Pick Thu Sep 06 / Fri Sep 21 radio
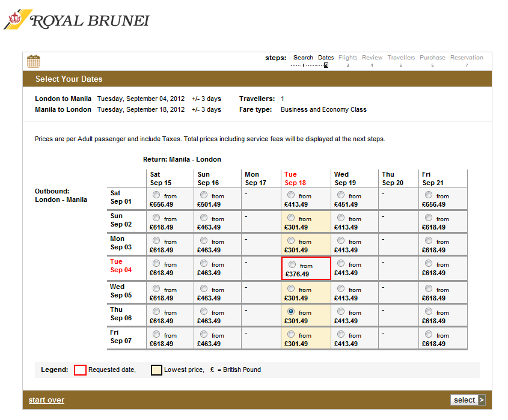This screenshot has height=420, width=508. pyautogui.click(x=429, y=311)
